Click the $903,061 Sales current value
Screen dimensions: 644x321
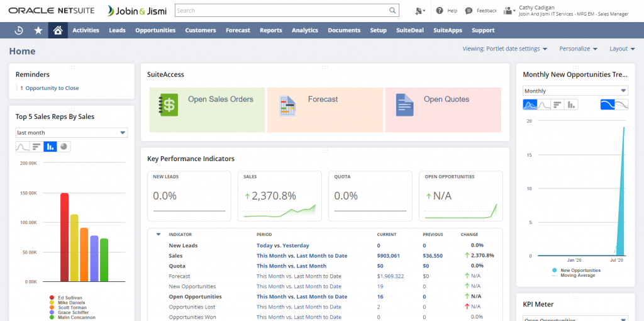pyautogui.click(x=388, y=256)
